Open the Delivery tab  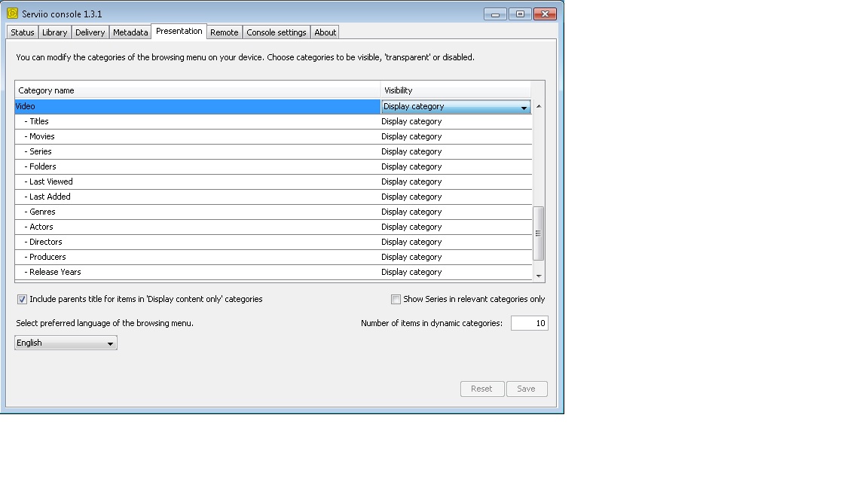point(90,32)
